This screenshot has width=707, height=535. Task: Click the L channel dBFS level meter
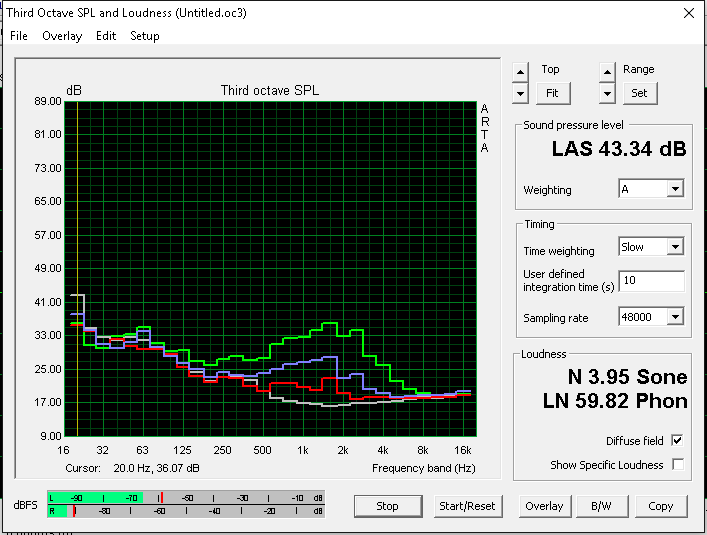(186, 498)
